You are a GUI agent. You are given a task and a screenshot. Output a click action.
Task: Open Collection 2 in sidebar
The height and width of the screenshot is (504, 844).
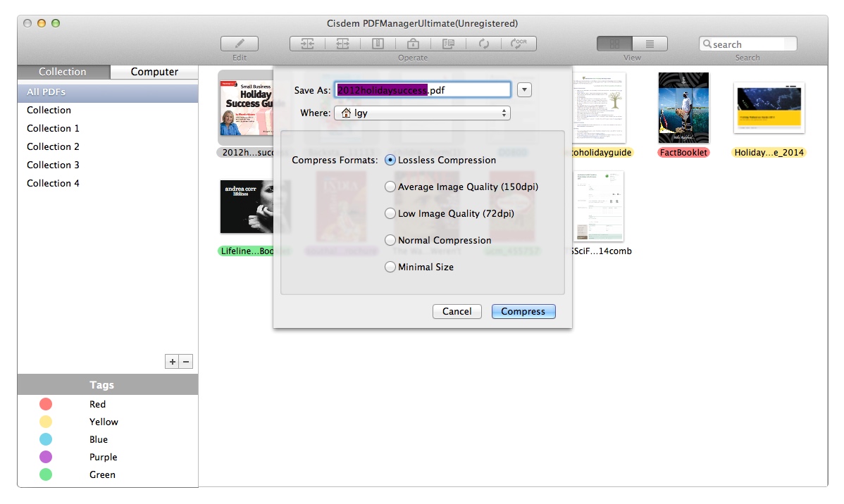click(x=108, y=146)
